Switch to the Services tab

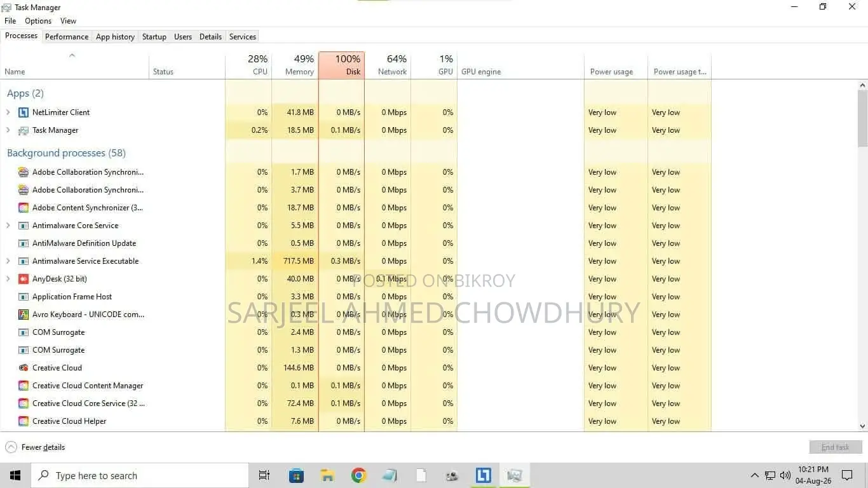tap(243, 37)
